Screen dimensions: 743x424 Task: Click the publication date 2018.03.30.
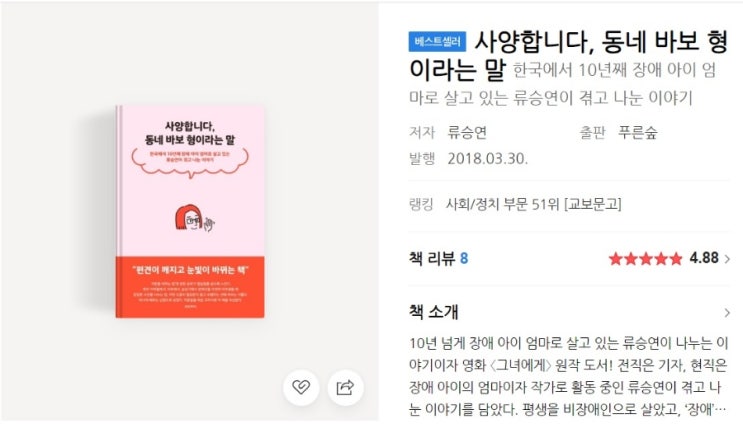pos(488,158)
